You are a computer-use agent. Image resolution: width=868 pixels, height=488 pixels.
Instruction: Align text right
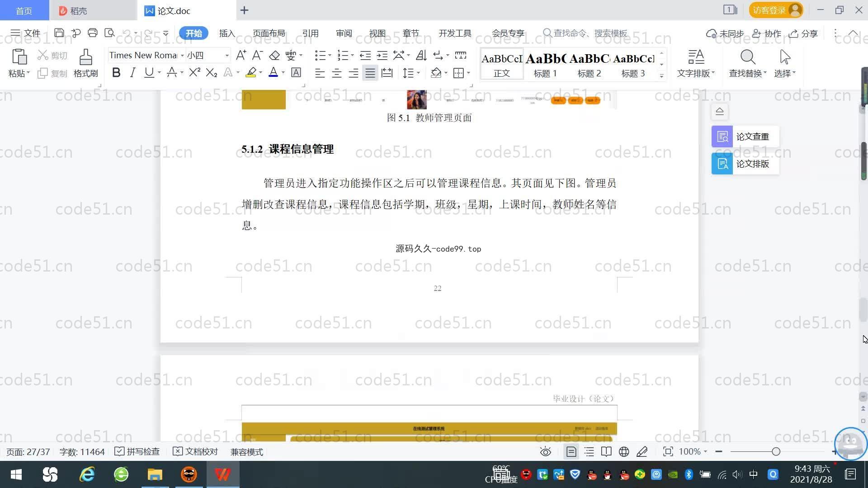pyautogui.click(x=353, y=73)
